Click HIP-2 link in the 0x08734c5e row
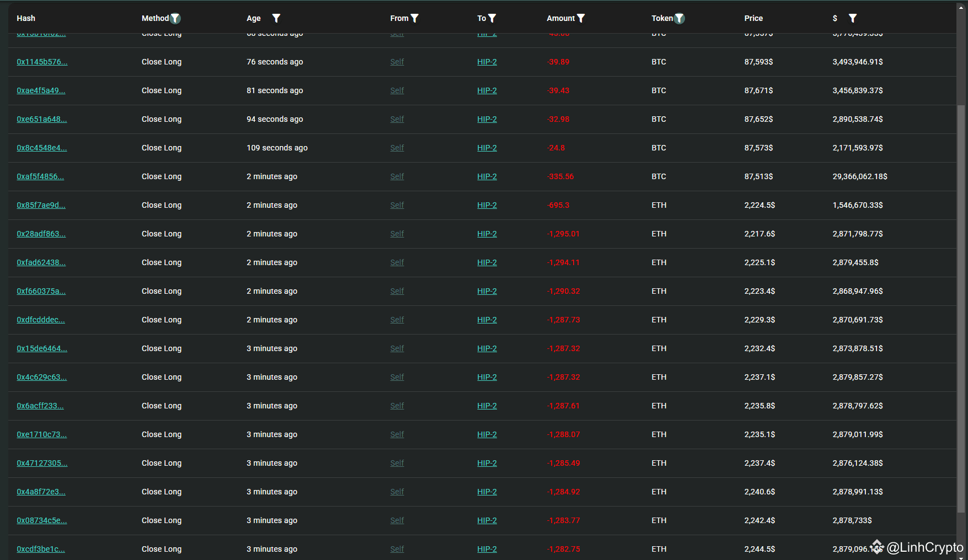This screenshot has height=560, width=968. click(487, 520)
